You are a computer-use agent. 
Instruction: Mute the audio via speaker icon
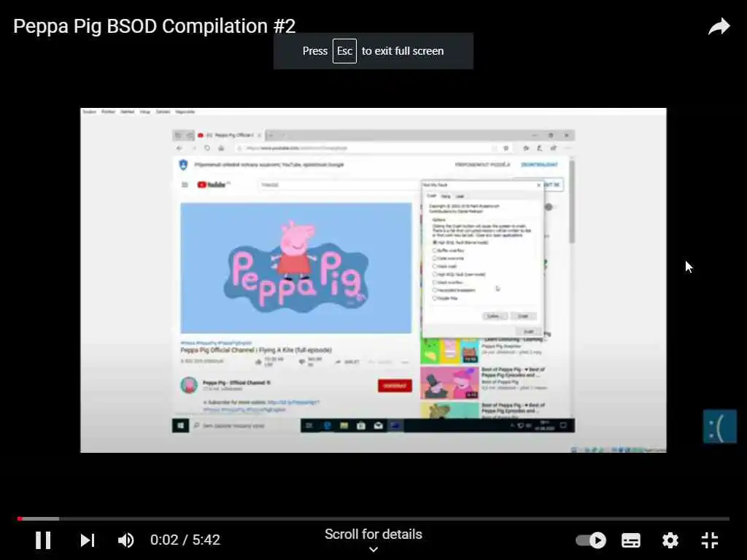pyautogui.click(x=125, y=540)
